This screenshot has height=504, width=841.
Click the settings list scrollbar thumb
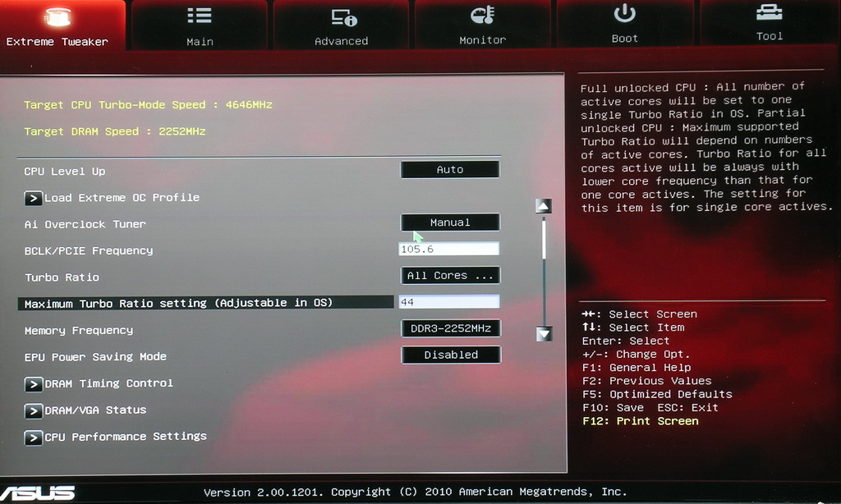(544, 239)
